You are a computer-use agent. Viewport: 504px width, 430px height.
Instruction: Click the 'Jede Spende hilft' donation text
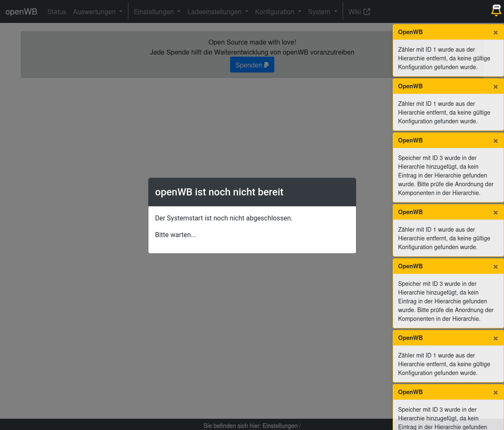point(252,52)
